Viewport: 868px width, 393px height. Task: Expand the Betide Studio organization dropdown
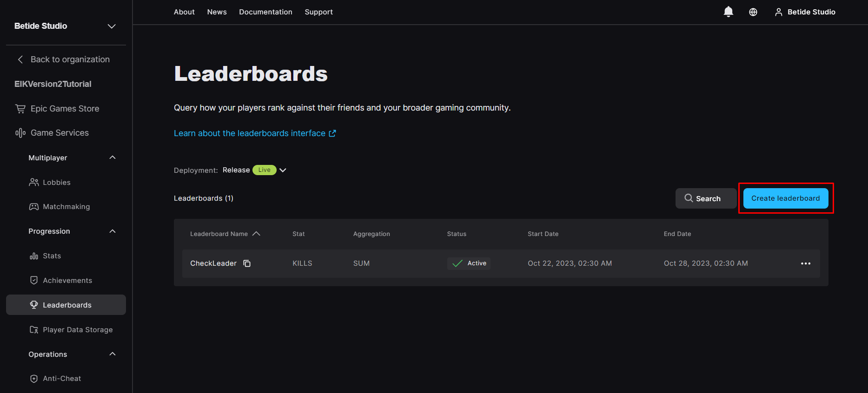coord(112,26)
